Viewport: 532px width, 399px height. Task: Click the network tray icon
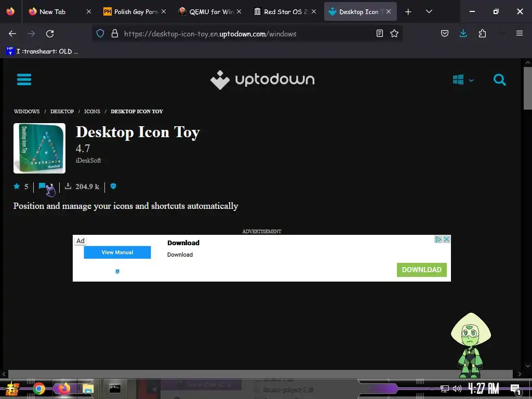pos(445,389)
